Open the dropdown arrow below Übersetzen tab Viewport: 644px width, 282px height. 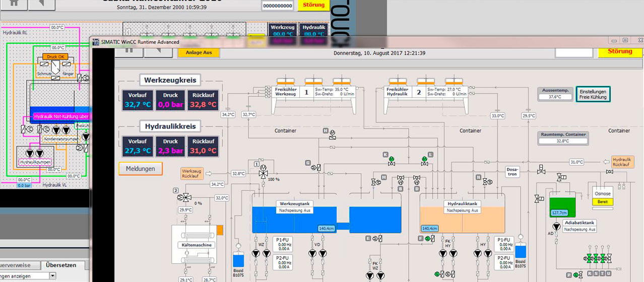(x=52, y=276)
